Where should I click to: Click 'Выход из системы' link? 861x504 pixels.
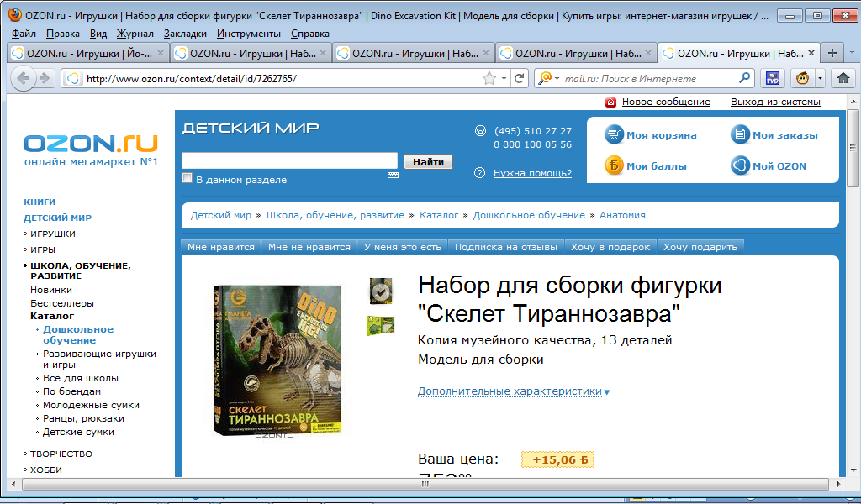click(775, 102)
